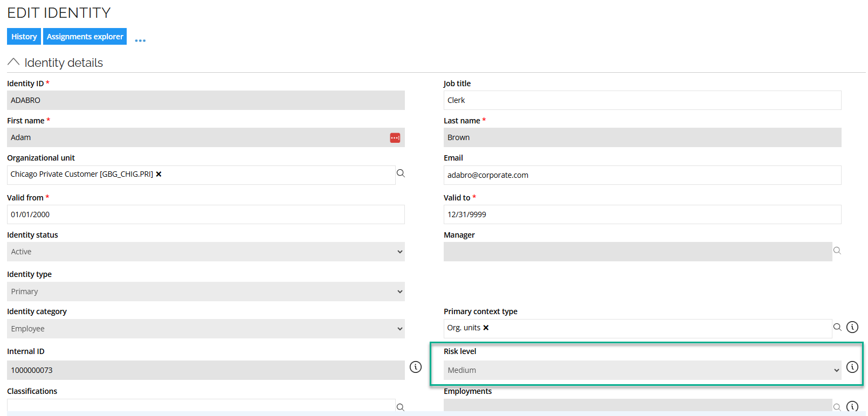Open the three-dot more actions menu

pyautogui.click(x=140, y=40)
